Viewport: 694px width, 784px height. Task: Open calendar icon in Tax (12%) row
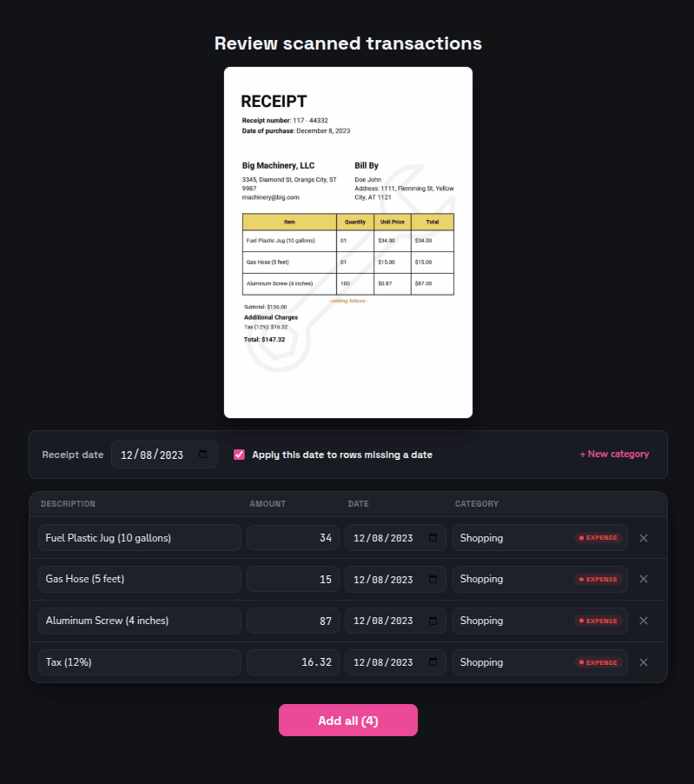433,662
